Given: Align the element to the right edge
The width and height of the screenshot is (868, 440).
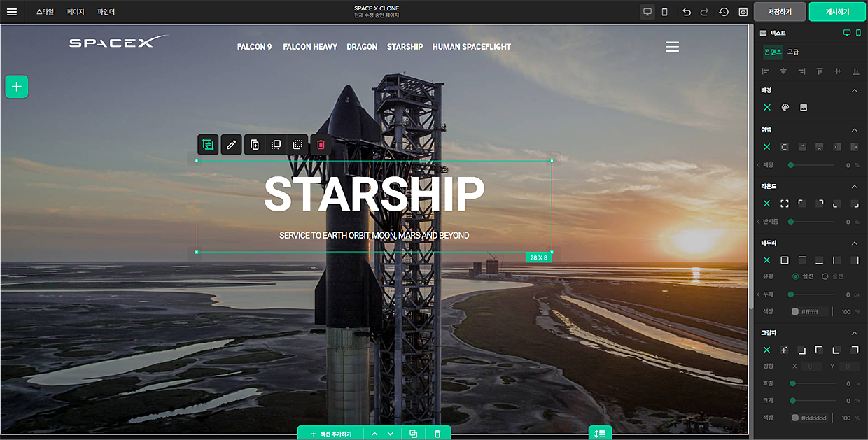Looking at the screenshot, I should [x=801, y=71].
